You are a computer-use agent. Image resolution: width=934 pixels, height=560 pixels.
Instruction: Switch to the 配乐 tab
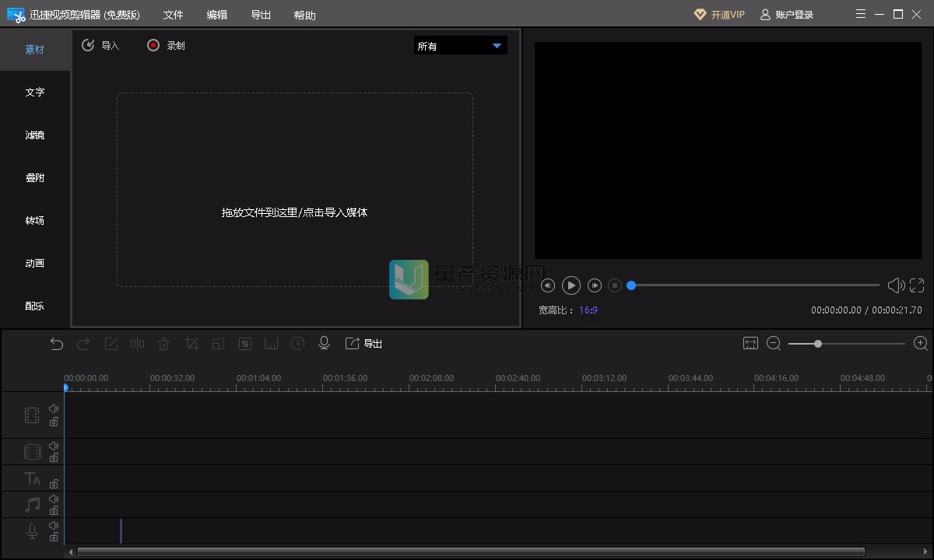click(35, 306)
